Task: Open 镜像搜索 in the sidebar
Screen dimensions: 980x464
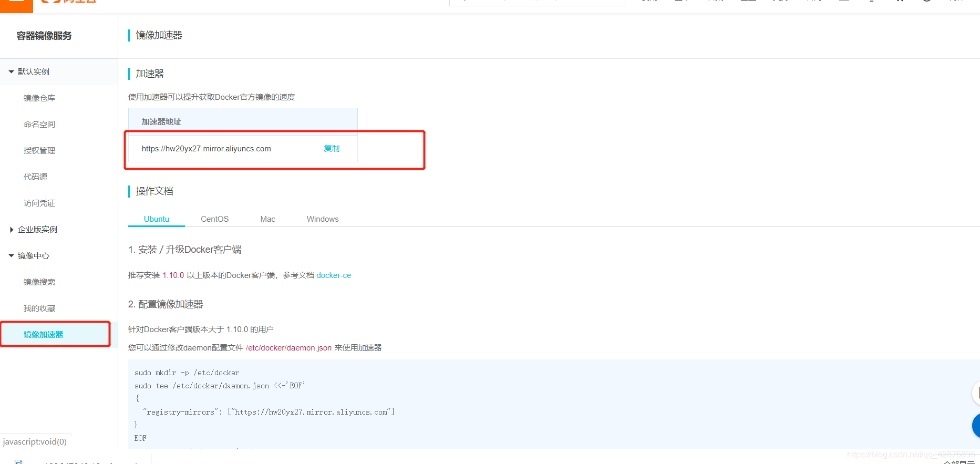Action: point(39,282)
